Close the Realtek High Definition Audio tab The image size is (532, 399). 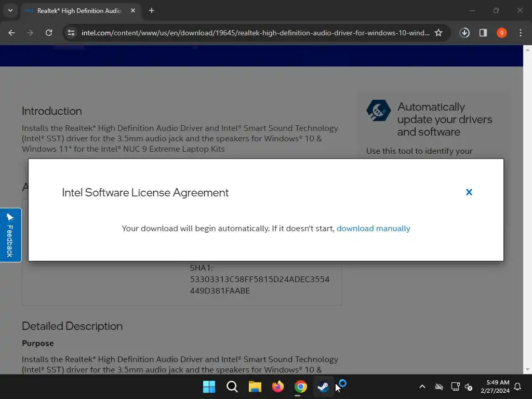point(133,11)
